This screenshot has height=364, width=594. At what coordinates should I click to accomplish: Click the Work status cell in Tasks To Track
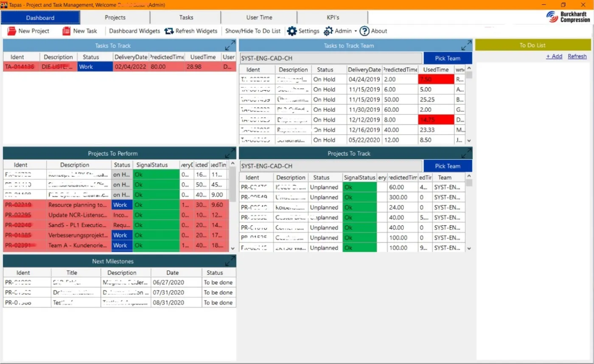click(95, 67)
